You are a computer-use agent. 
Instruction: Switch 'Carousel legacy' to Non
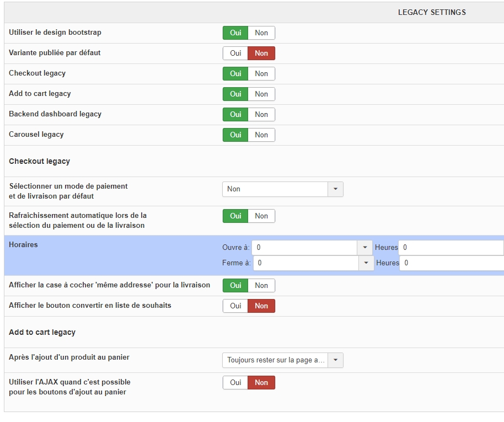261,135
